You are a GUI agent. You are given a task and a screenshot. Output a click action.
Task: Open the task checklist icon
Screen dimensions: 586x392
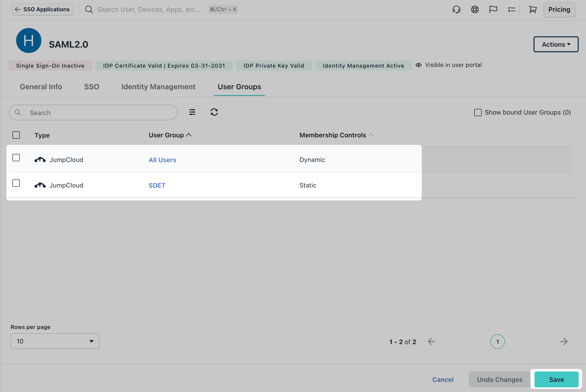click(x=511, y=9)
